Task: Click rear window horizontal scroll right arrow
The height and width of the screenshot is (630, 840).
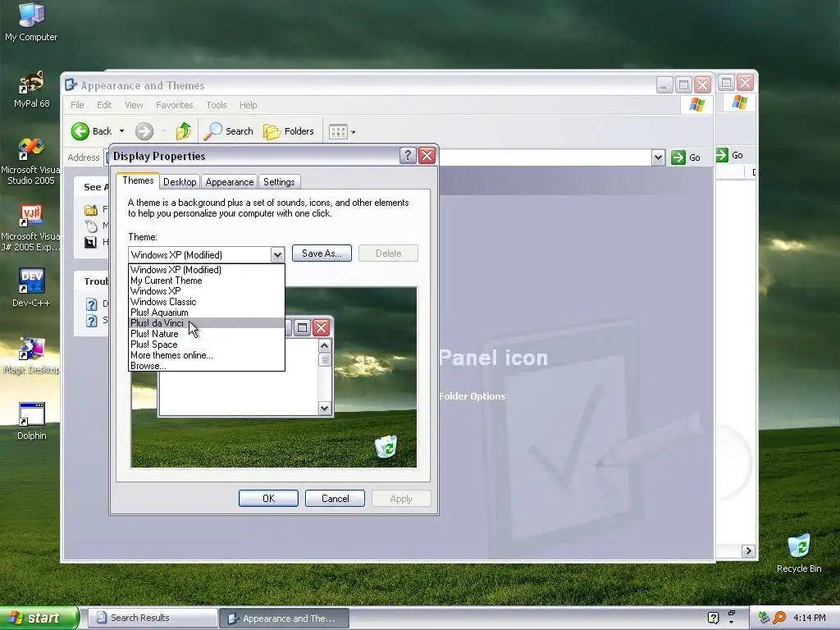Action: [x=748, y=550]
